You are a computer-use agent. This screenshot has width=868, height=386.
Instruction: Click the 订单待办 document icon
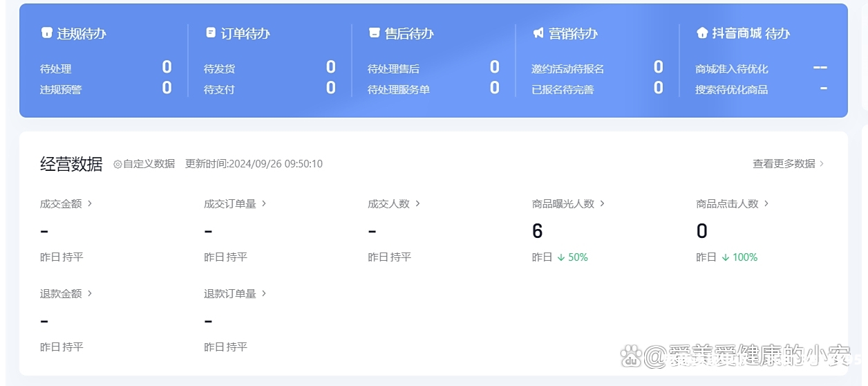point(211,33)
